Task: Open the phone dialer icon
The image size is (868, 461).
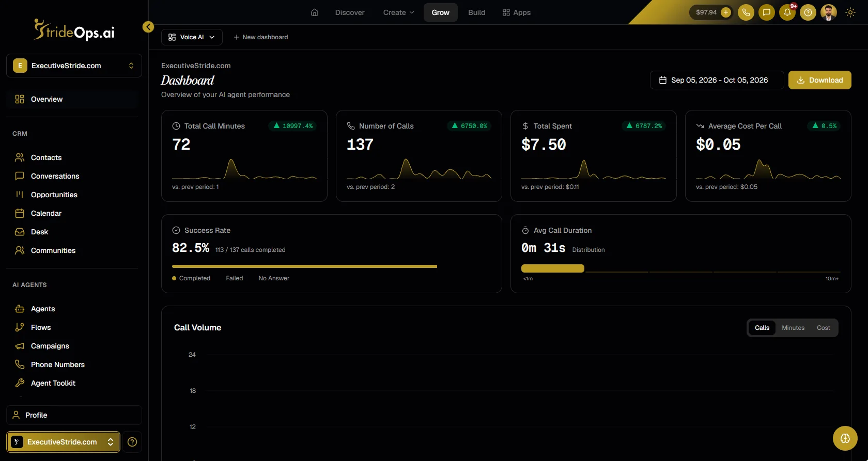Action: tap(746, 12)
